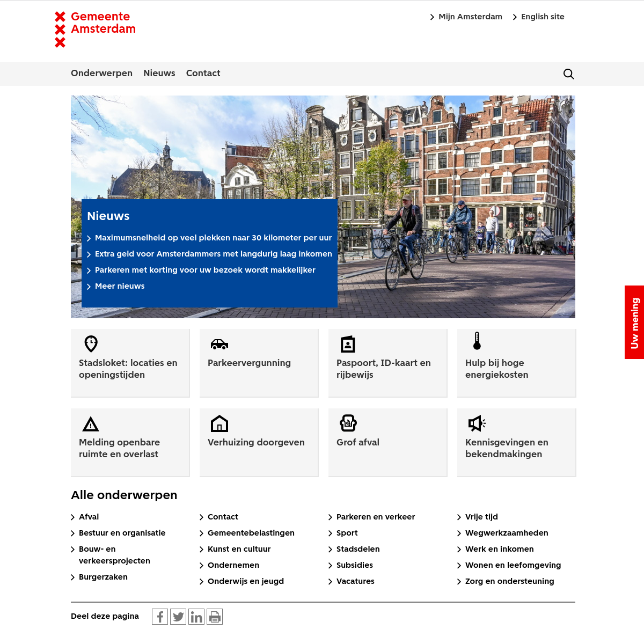Click Meer nieuws link
This screenshot has width=644, height=644.
point(116,286)
